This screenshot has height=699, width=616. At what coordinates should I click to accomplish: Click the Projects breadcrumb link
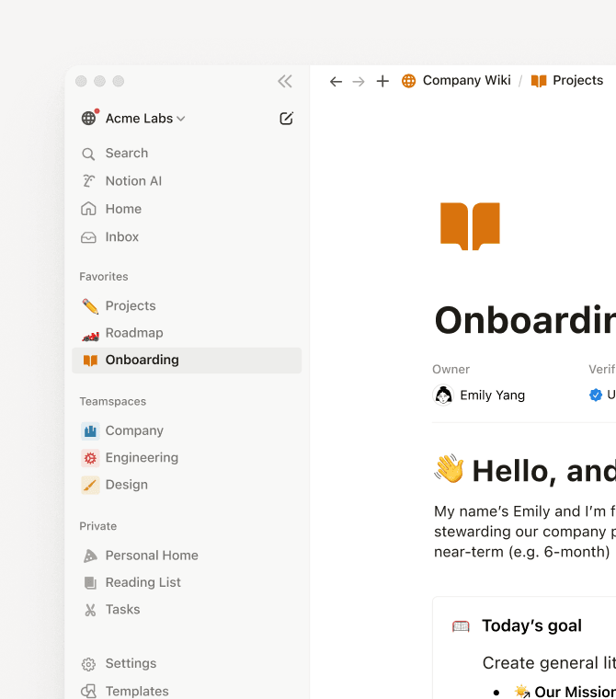[x=576, y=81]
